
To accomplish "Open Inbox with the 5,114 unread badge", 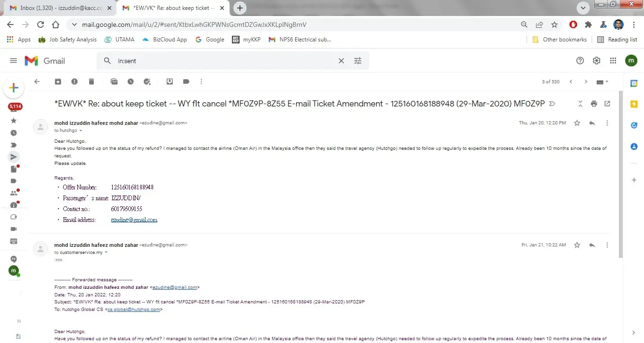I will pyautogui.click(x=15, y=106).
